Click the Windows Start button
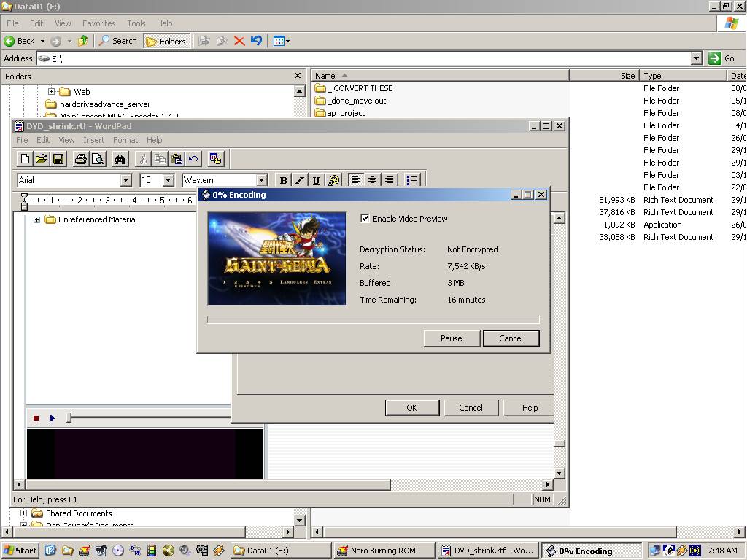The image size is (747, 560). 20,551
